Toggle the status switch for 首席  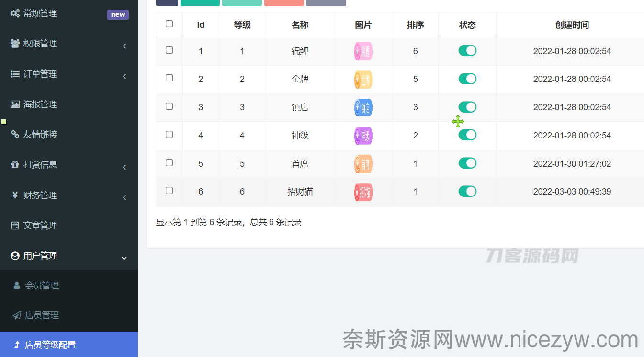(467, 163)
